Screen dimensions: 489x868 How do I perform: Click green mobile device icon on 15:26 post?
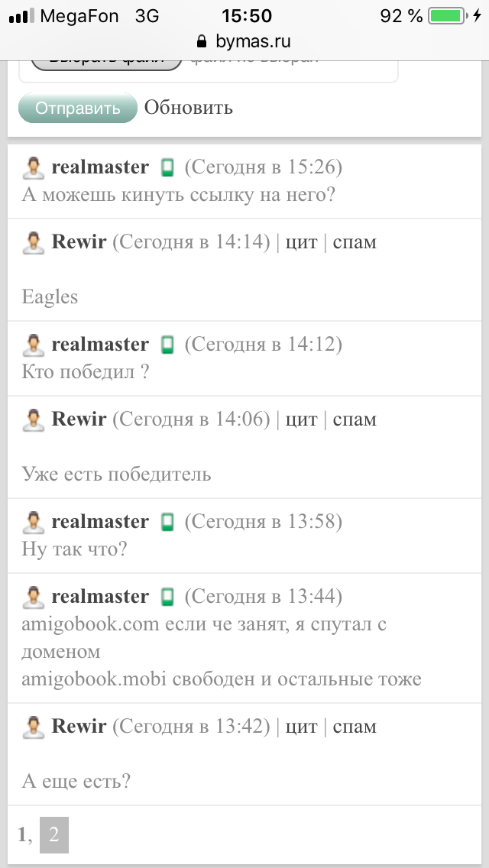point(167,167)
